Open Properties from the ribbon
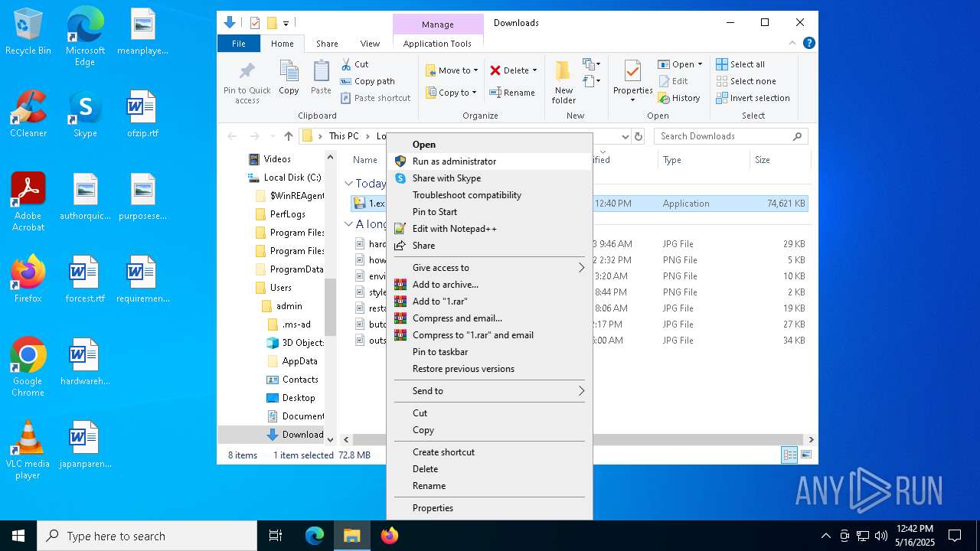This screenshot has width=980, height=551. 632,82
